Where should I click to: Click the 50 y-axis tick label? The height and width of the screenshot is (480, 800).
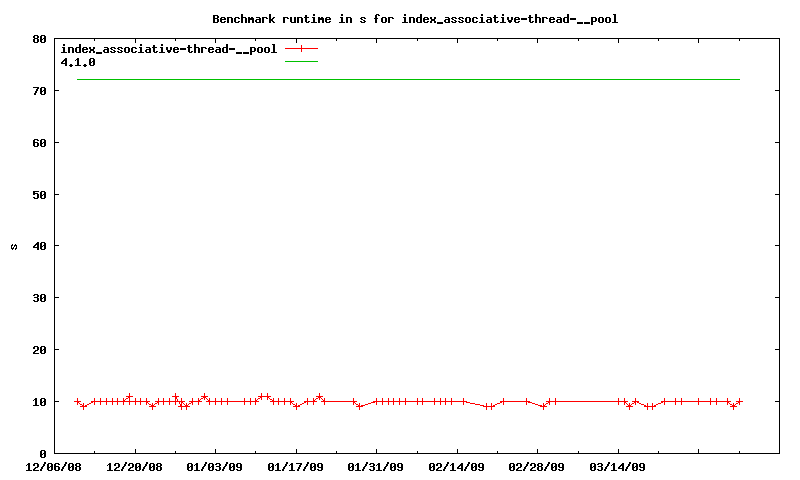(x=39, y=194)
